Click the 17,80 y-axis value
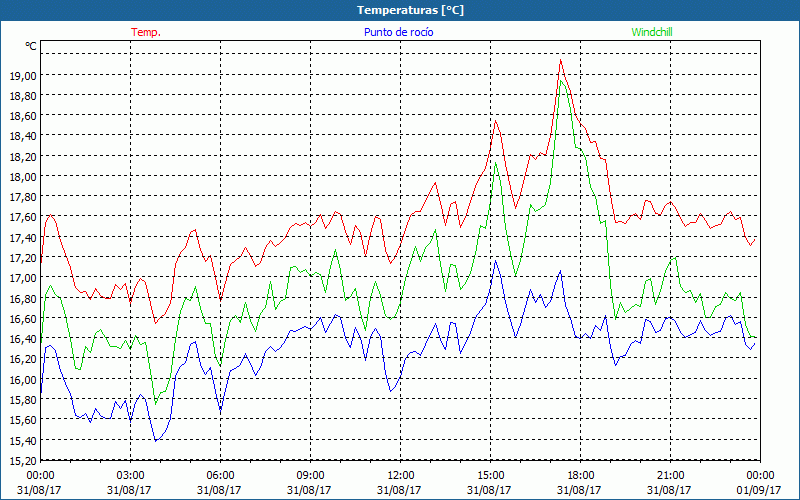 coord(23,197)
